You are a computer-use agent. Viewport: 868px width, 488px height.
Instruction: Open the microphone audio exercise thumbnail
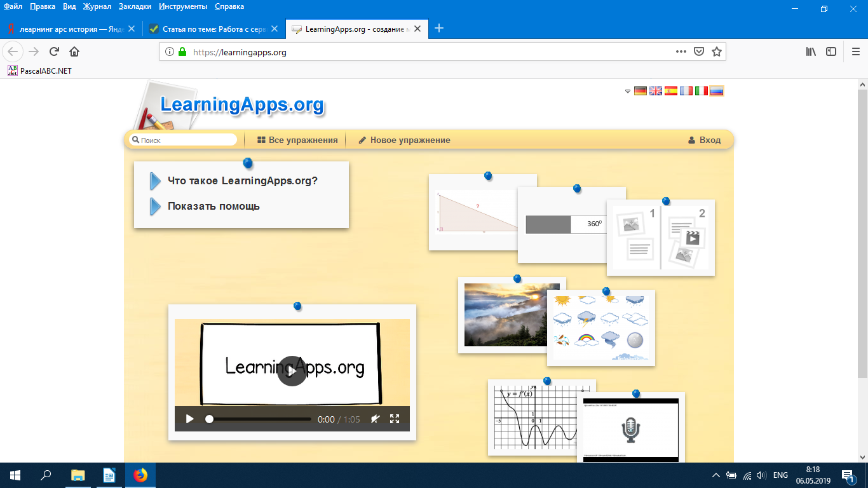631,429
